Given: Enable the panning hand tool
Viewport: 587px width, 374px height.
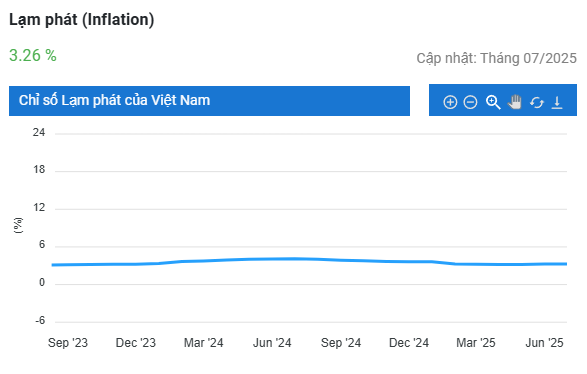Looking at the screenshot, I should tap(515, 102).
